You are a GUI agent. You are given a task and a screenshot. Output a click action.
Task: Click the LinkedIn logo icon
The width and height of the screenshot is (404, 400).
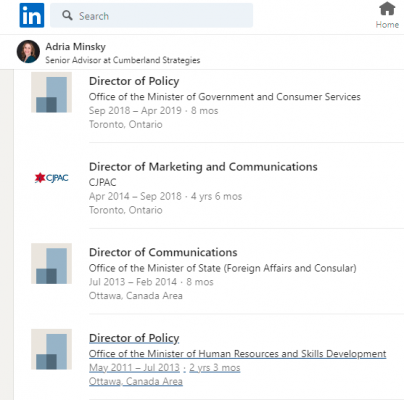point(32,15)
